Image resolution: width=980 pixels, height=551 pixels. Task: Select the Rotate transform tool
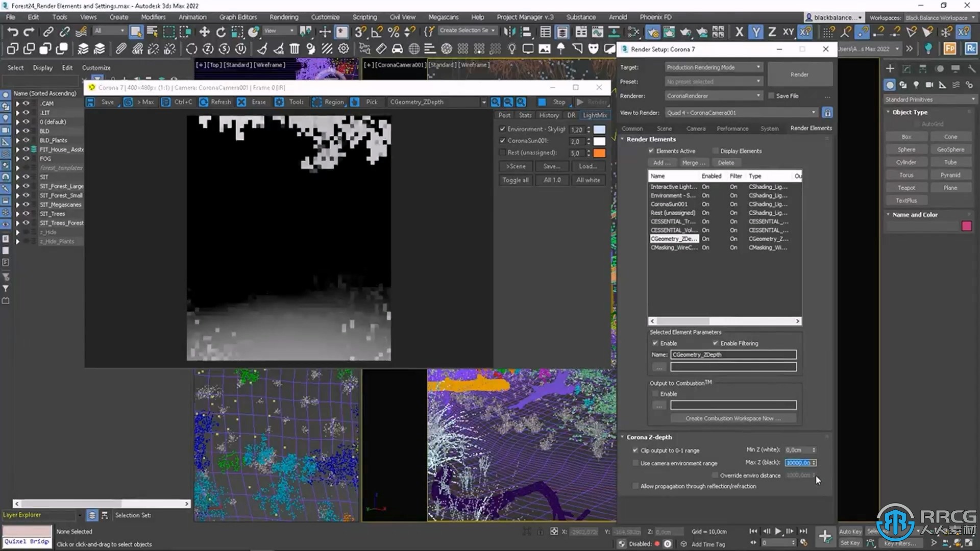[x=221, y=32]
